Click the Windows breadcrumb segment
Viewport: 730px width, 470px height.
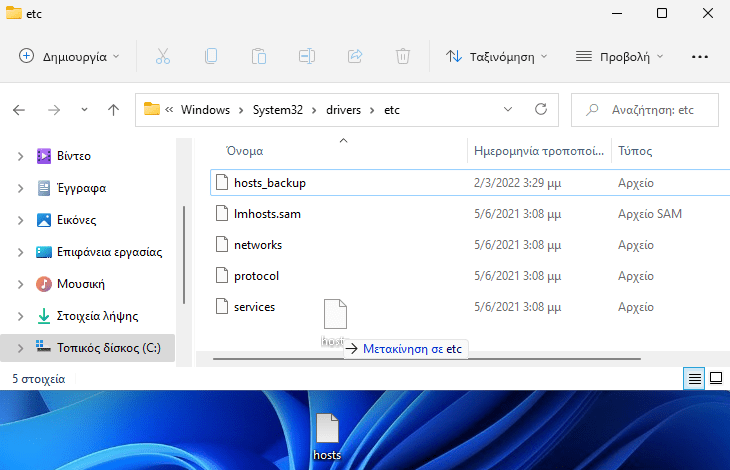[205, 110]
